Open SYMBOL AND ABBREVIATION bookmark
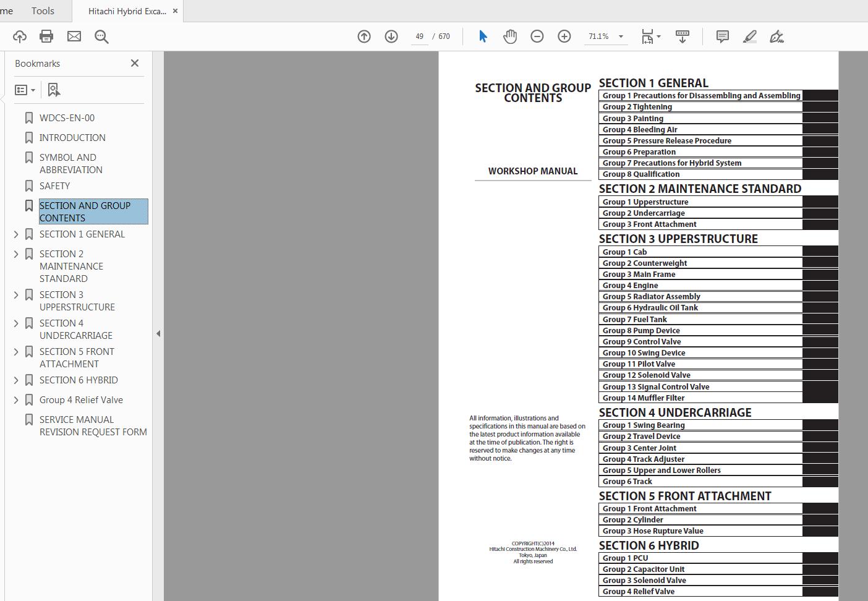This screenshot has width=868, height=601. tap(71, 164)
